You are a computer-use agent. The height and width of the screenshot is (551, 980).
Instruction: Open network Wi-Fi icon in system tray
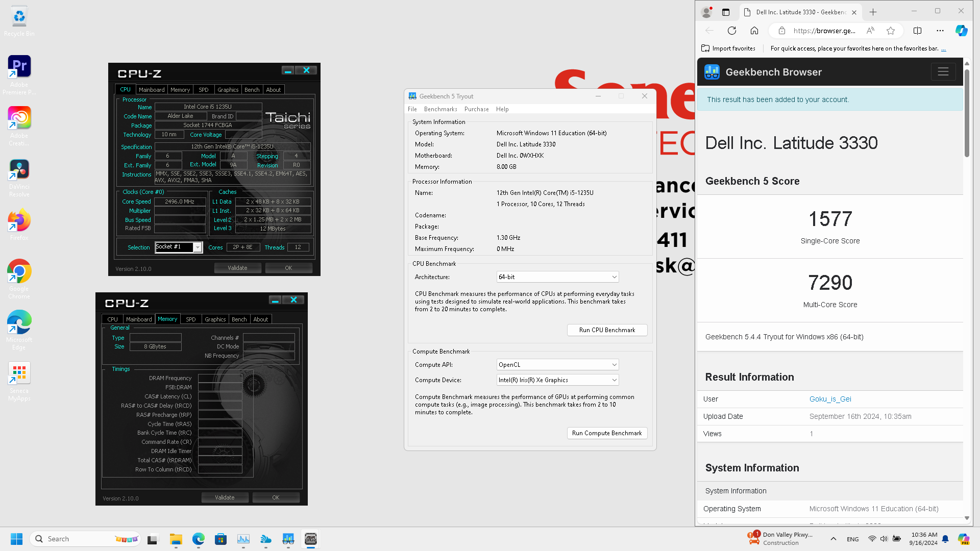tap(872, 539)
